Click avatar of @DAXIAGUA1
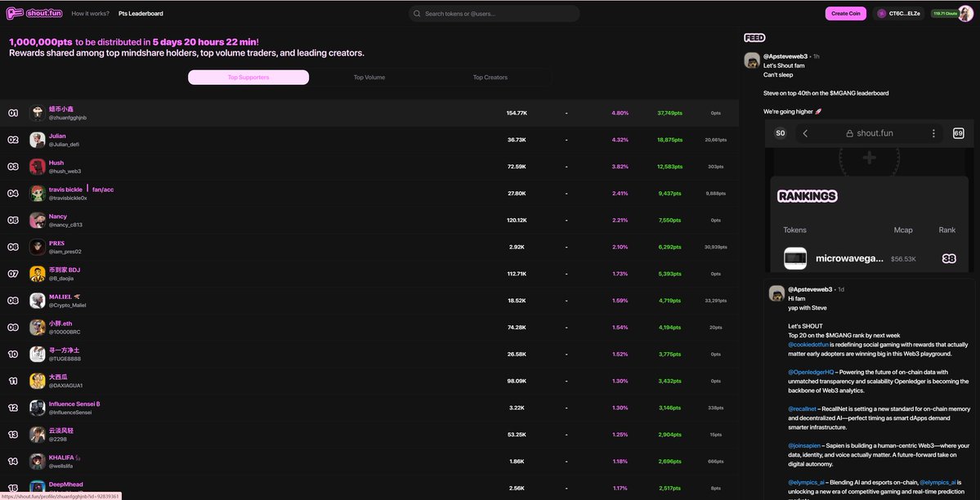Image resolution: width=980 pixels, height=500 pixels. tap(38, 382)
